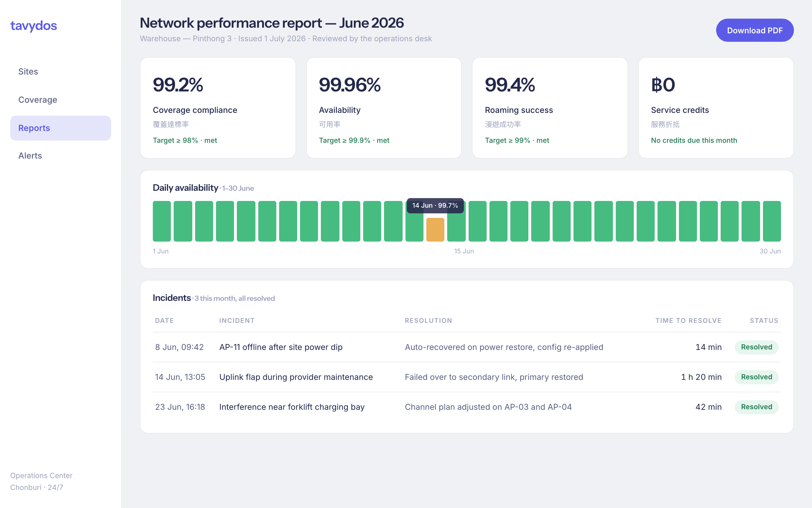812x508 pixels.
Task: Click Resolved badge on Uplink flap row
Action: tap(757, 377)
